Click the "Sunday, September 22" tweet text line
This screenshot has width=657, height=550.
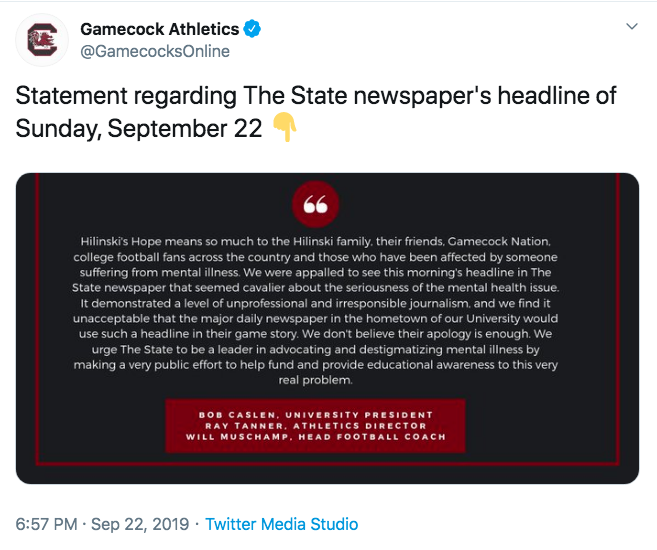[139, 128]
